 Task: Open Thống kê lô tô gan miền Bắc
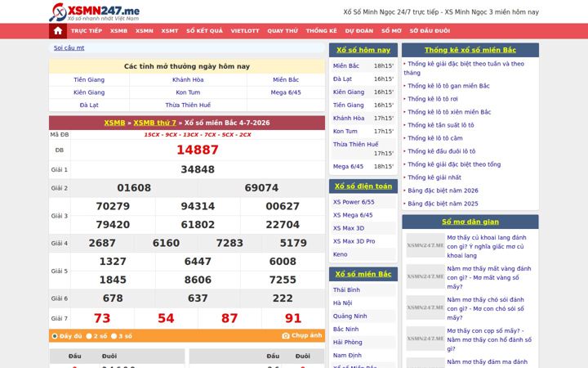point(448,86)
